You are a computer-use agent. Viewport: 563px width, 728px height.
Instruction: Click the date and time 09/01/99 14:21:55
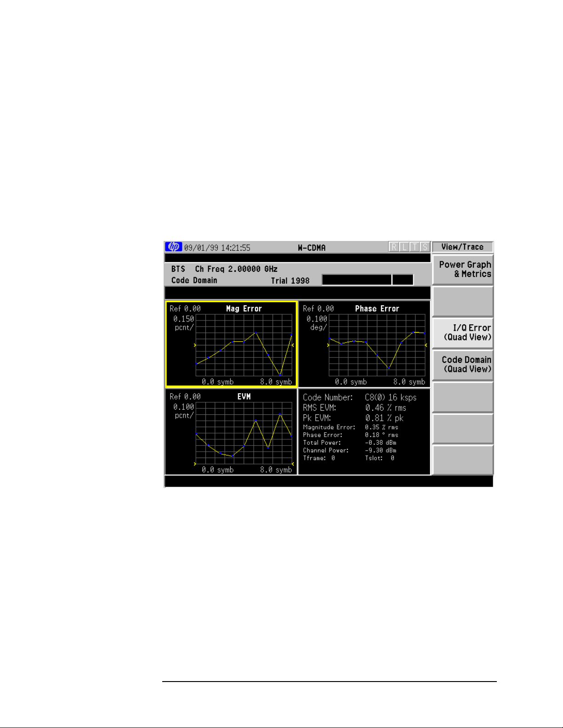click(x=217, y=248)
